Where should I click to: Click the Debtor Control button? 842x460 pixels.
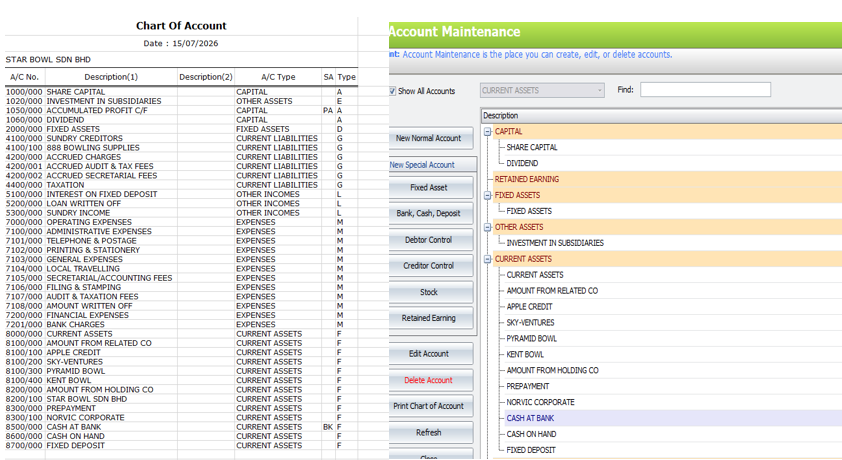[429, 239]
